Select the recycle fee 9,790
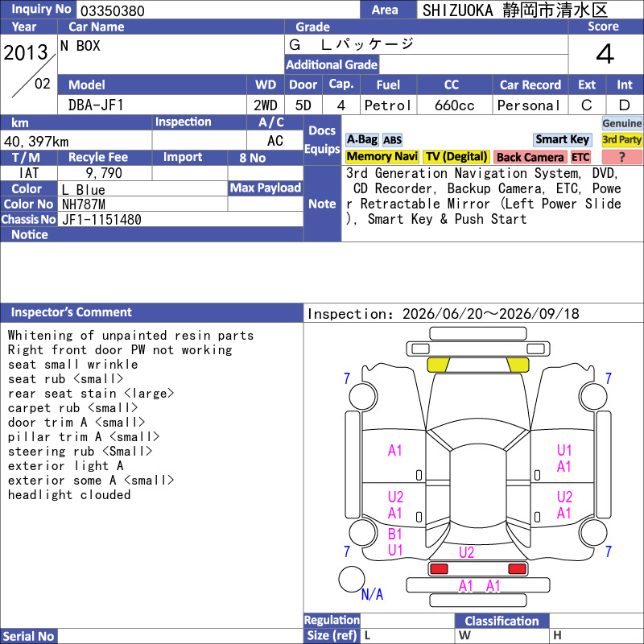Image resolution: width=644 pixels, height=644 pixels. [104, 173]
